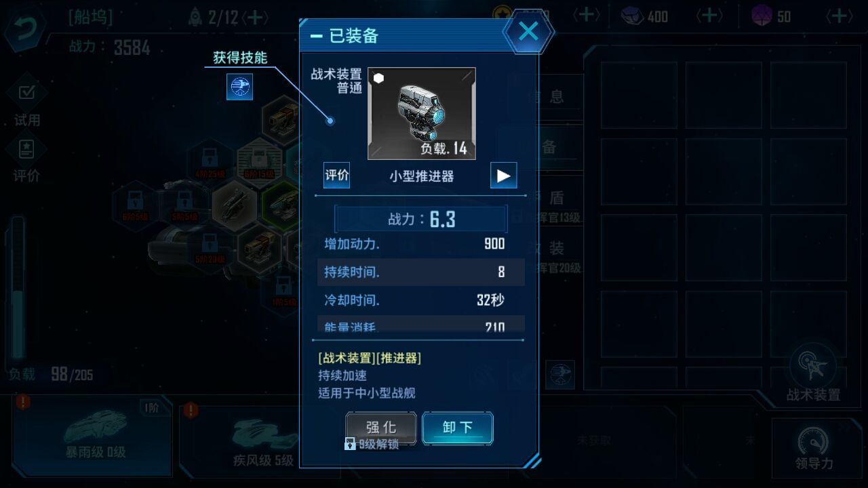868x488 pixels.
Task: Open 评价 review for 小型推进器
Action: 336,176
